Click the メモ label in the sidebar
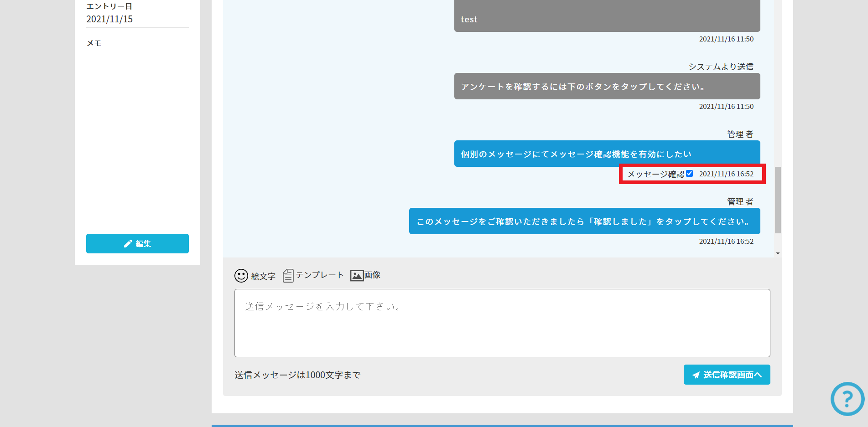868x427 pixels. (x=94, y=43)
